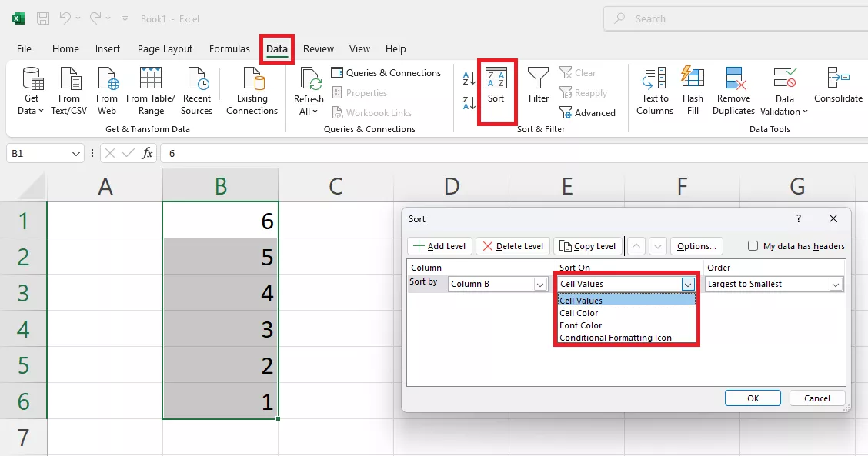This screenshot has height=456, width=868.
Task: Expand the Sort by Column B dropdown
Action: pos(540,284)
